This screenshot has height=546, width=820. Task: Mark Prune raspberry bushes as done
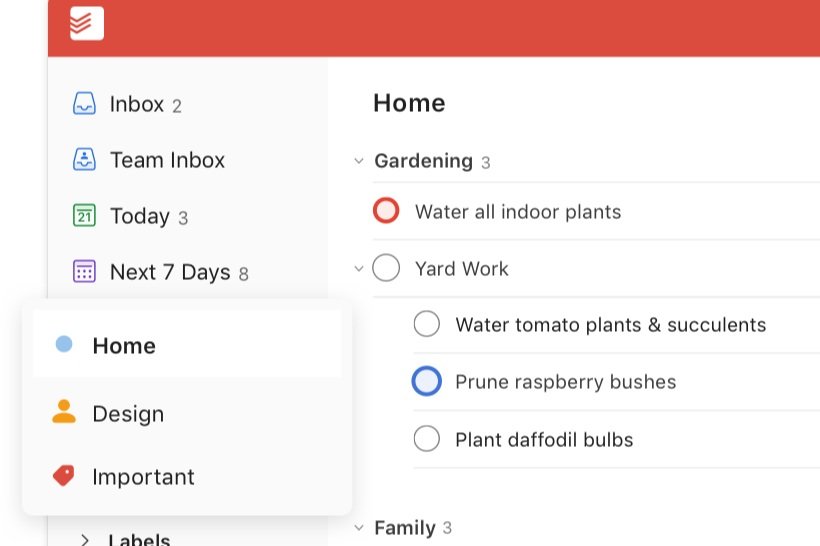[427, 381]
